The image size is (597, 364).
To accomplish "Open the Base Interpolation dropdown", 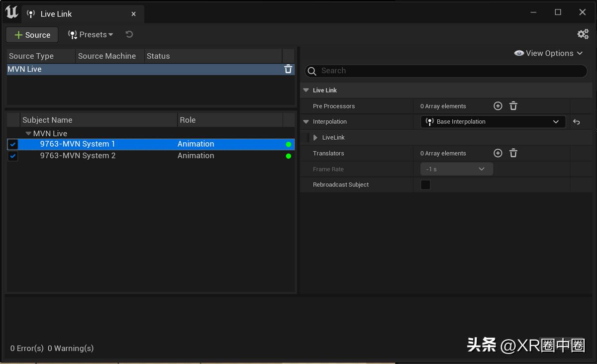I will [x=493, y=122].
